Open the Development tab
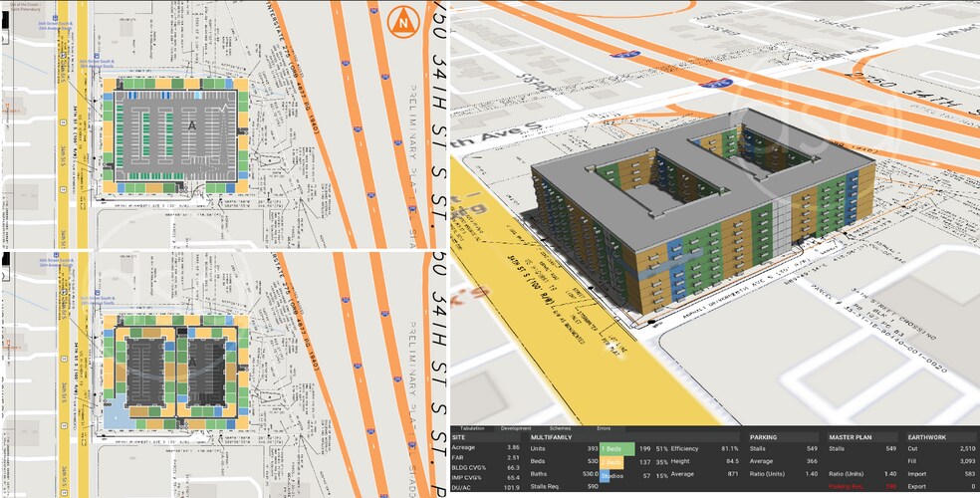This screenshot has height=498, width=980. tap(516, 427)
